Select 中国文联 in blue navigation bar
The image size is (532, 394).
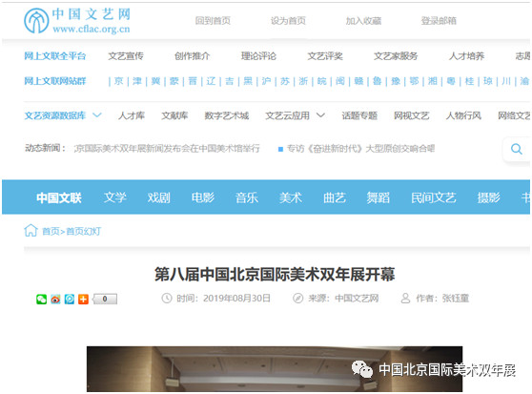point(59,197)
